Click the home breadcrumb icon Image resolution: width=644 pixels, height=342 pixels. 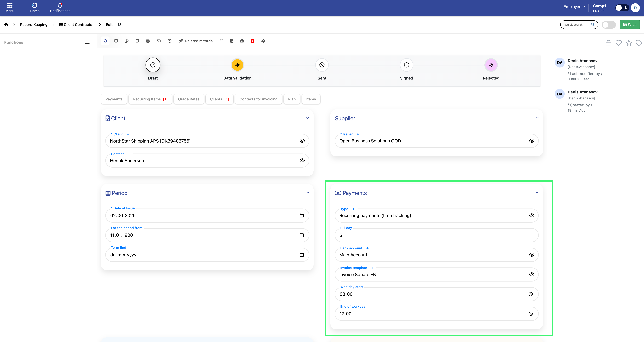pyautogui.click(x=6, y=25)
